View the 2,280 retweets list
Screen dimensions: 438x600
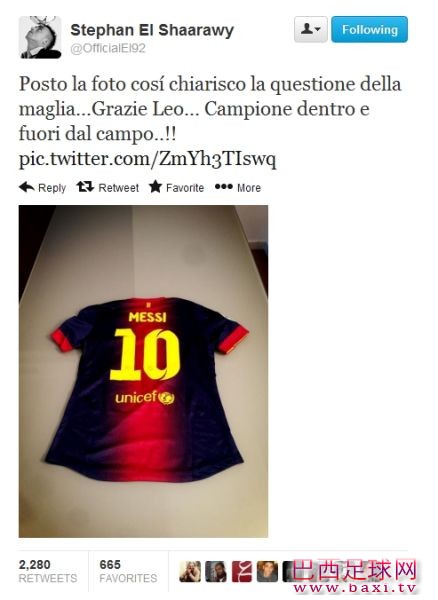coord(48,571)
